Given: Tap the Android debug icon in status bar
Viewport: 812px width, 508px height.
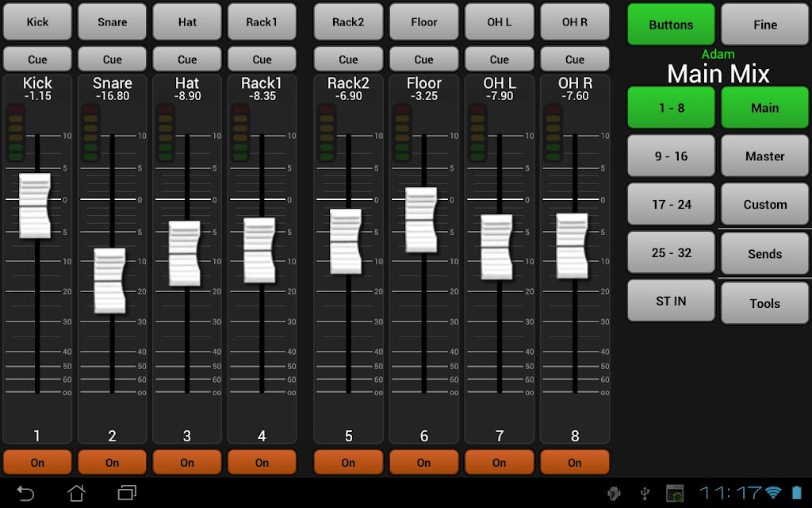Looking at the screenshot, I should click(615, 493).
